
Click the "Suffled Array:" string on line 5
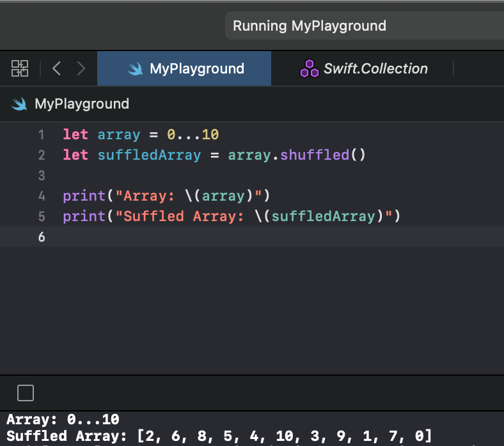coord(184,217)
